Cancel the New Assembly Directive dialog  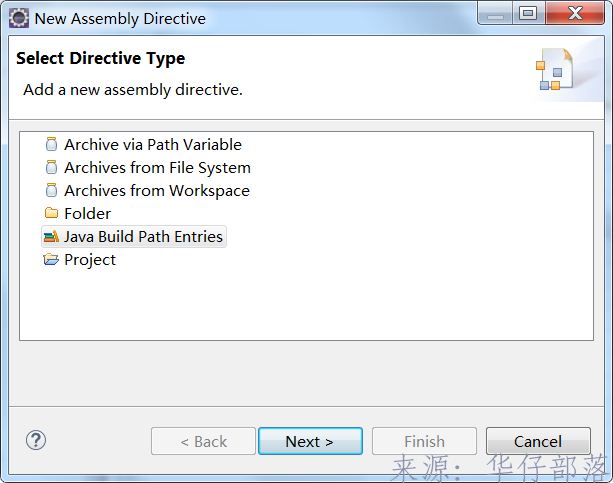(x=538, y=441)
